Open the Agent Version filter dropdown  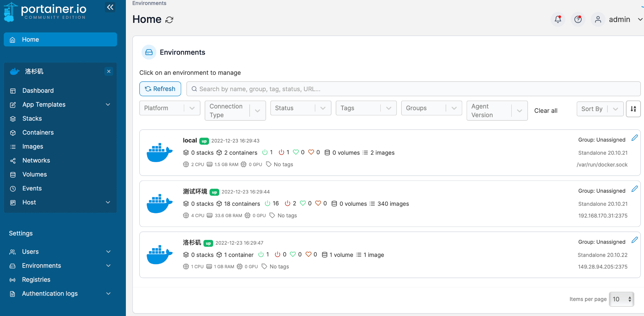(x=497, y=111)
